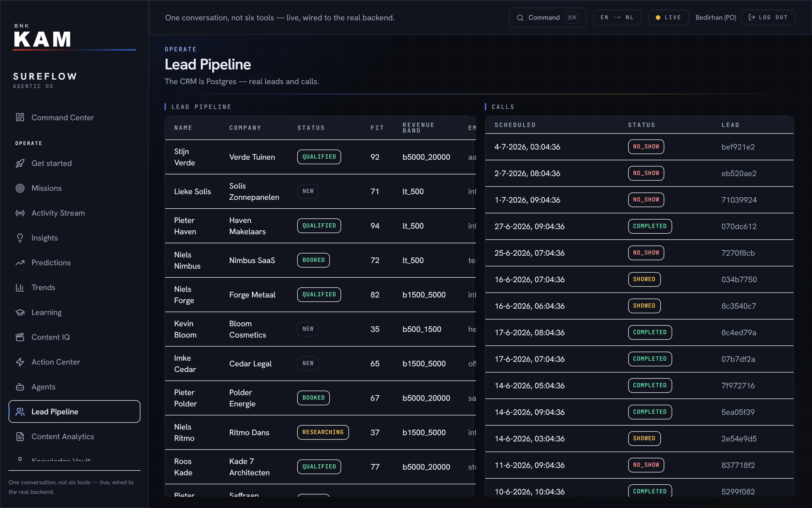Click the Content Analytics document icon
Image resolution: width=812 pixels, height=508 pixels.
tap(20, 436)
